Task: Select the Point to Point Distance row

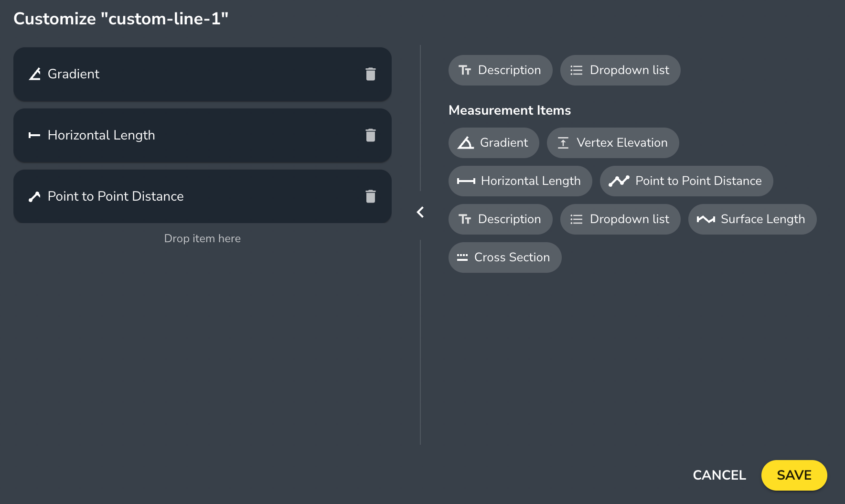Action: coord(203,196)
